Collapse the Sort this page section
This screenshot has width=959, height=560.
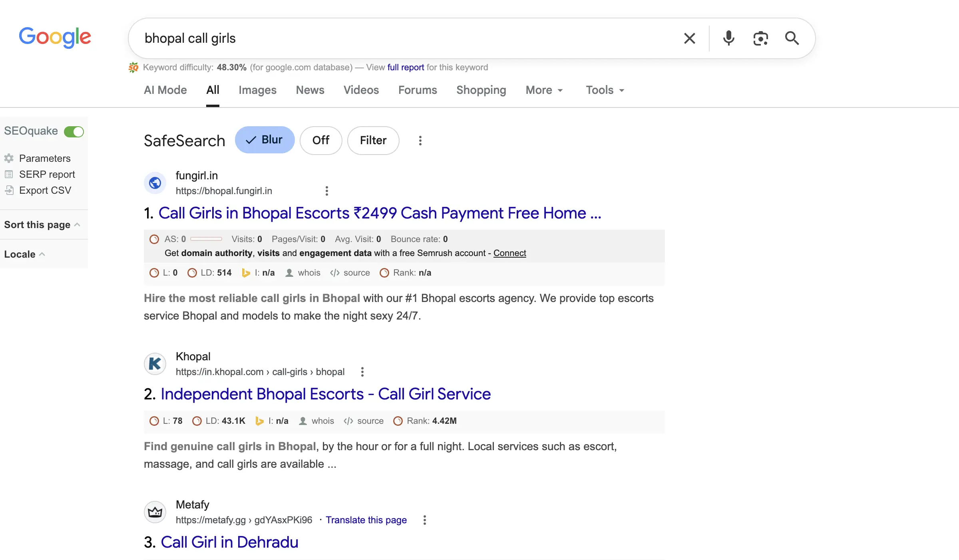click(42, 225)
